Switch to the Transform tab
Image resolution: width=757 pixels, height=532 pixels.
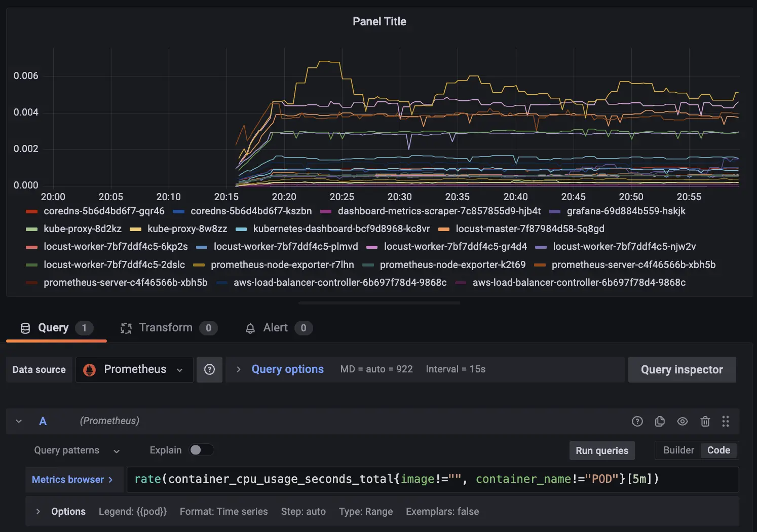(x=166, y=328)
